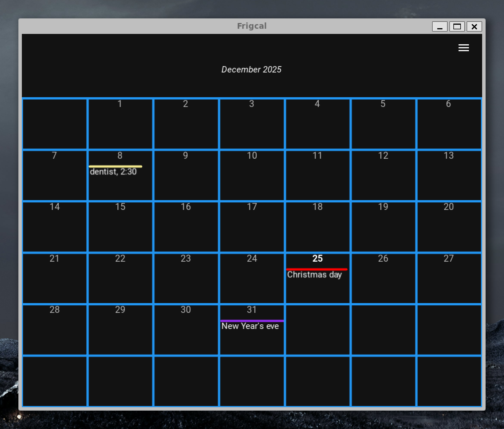The width and height of the screenshot is (504, 429).
Task: Open the 'dentist, 2:30' event
Action: (x=113, y=172)
